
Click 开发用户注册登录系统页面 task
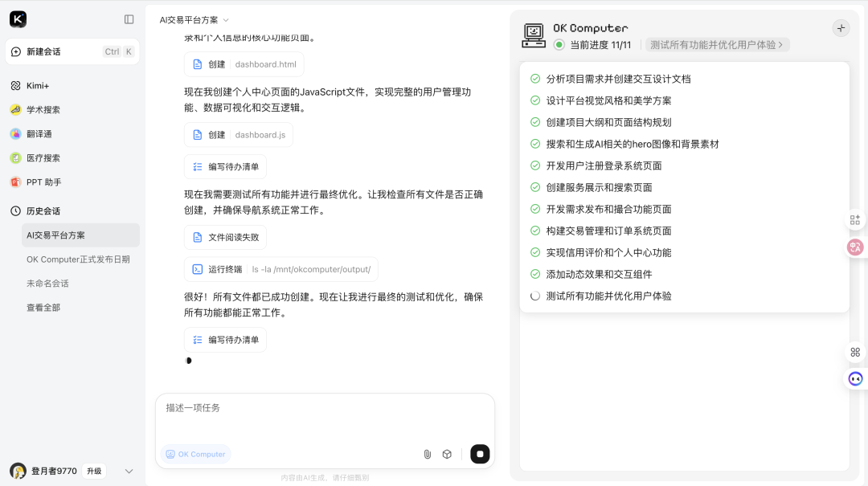(604, 166)
